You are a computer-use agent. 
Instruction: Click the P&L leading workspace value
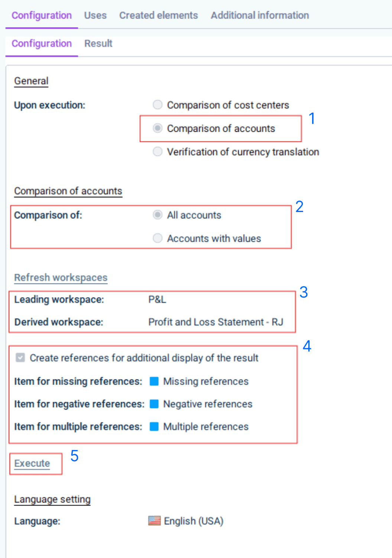pyautogui.click(x=157, y=299)
